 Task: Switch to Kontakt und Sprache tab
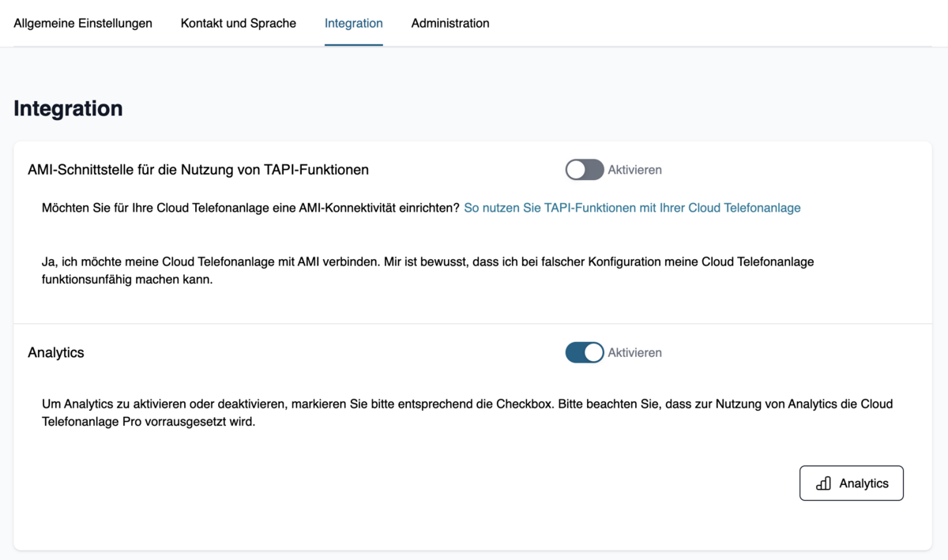pos(239,23)
